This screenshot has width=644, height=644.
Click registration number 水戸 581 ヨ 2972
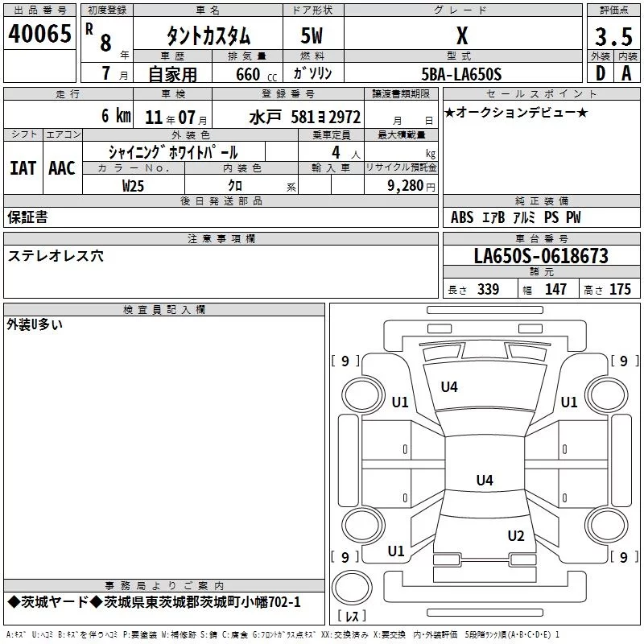pyautogui.click(x=305, y=118)
